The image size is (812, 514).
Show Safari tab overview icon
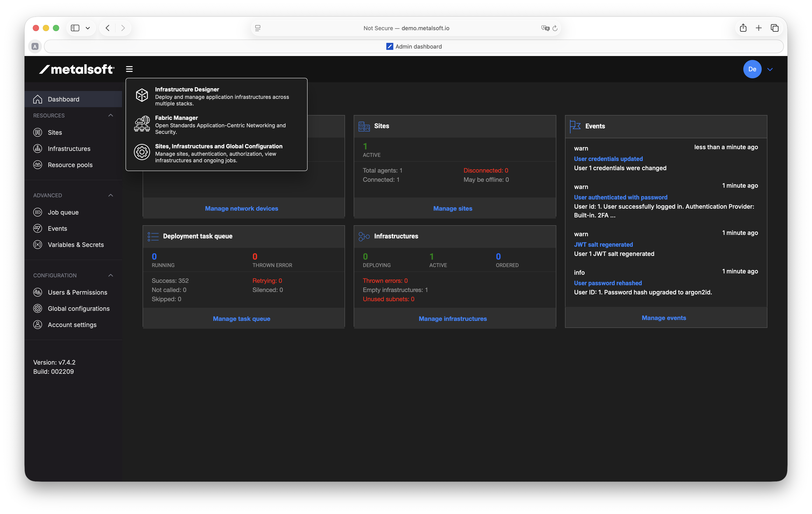(775, 28)
